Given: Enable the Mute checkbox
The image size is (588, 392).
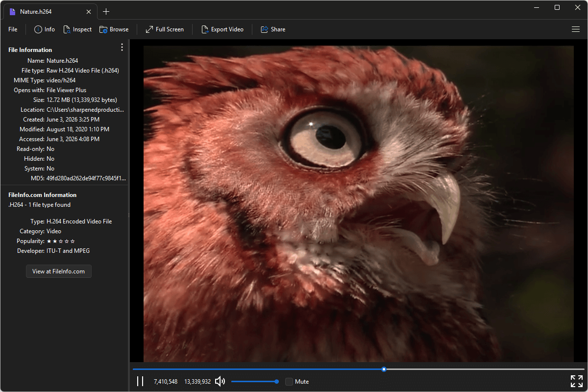Looking at the screenshot, I should click(289, 381).
